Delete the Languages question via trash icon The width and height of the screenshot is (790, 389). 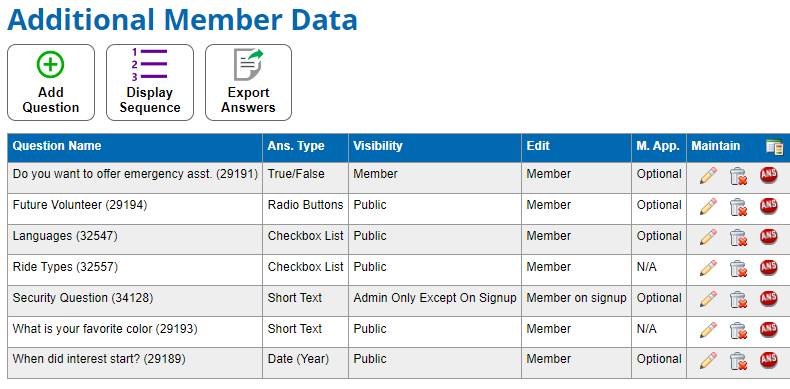point(738,237)
